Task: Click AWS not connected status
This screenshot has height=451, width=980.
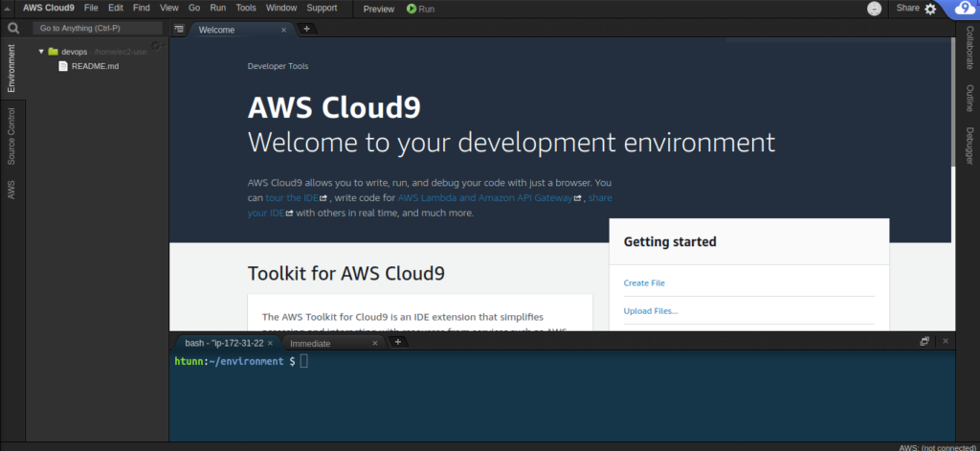Action: pos(938,447)
